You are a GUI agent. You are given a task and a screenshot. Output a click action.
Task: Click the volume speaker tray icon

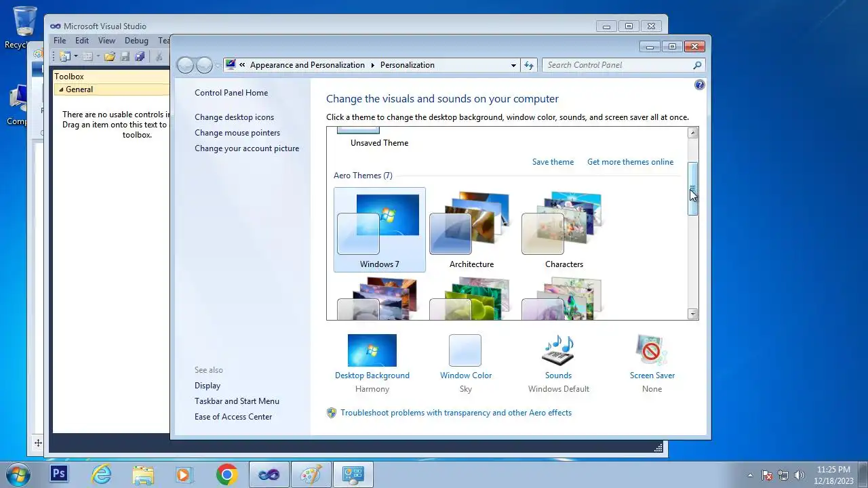800,475
